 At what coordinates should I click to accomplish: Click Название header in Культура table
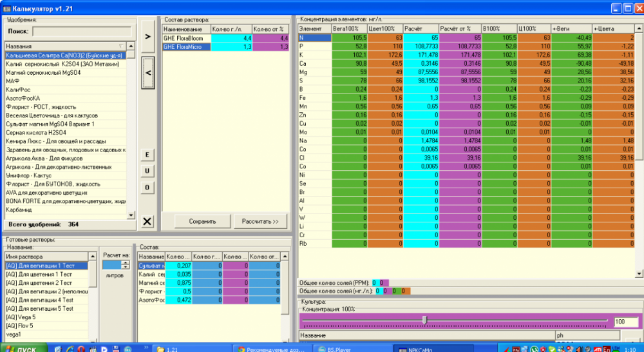[427, 335]
